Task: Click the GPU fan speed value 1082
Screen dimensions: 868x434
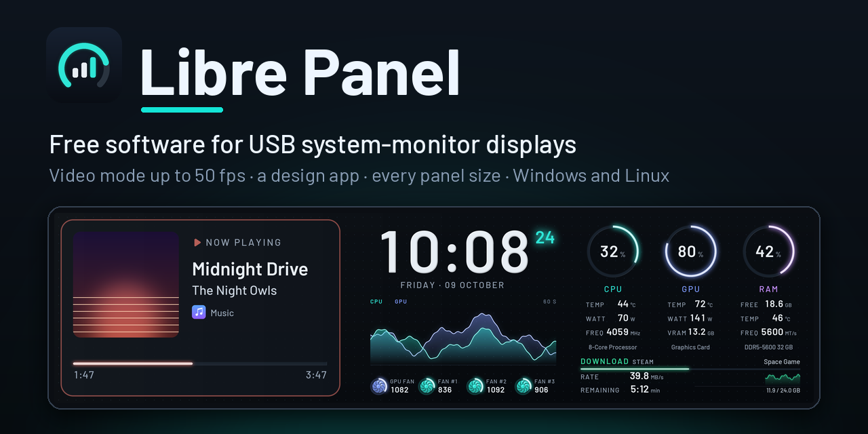Action: pos(399,390)
